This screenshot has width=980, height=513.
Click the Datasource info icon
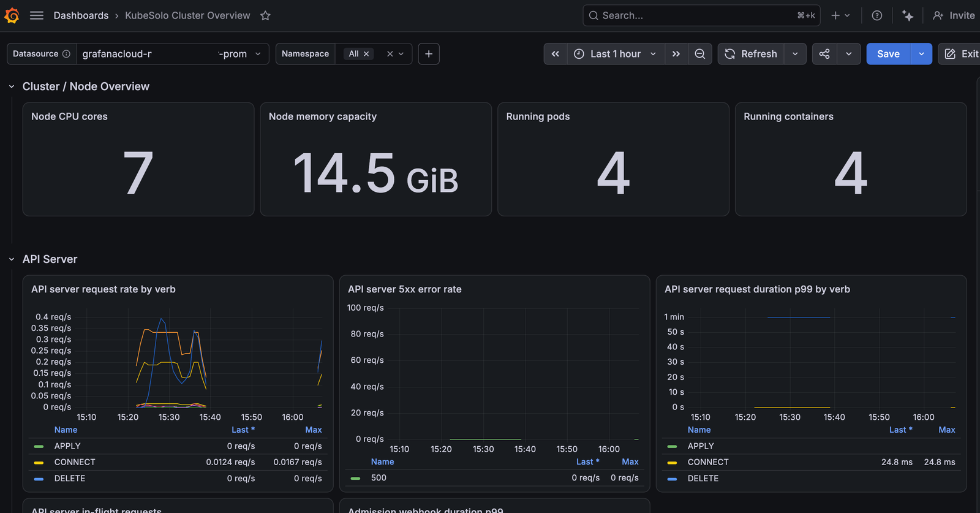coord(66,54)
